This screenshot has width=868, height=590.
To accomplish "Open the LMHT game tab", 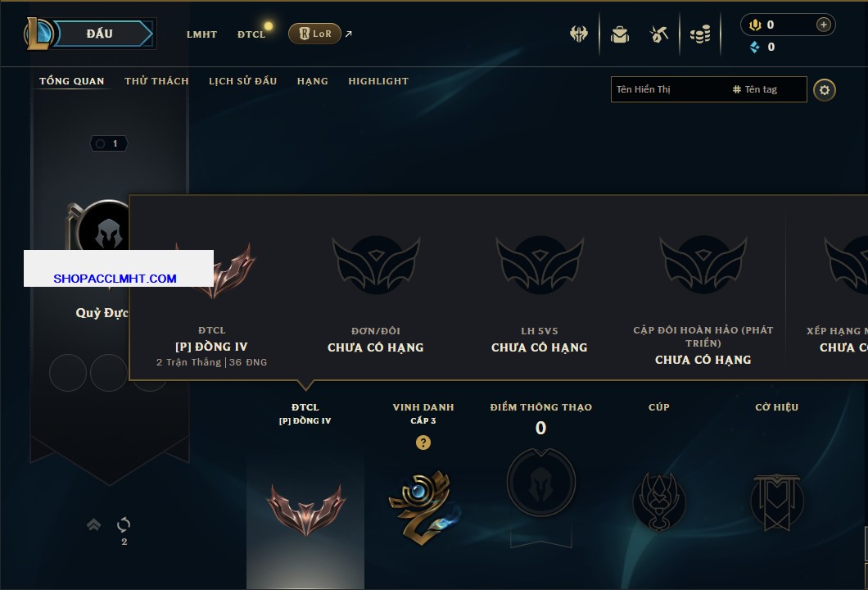I will [x=201, y=34].
